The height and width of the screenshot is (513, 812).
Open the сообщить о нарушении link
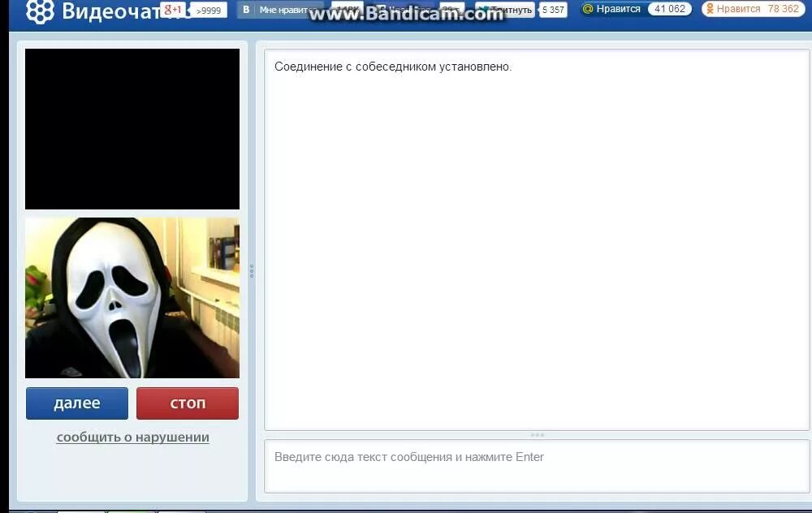(x=132, y=438)
